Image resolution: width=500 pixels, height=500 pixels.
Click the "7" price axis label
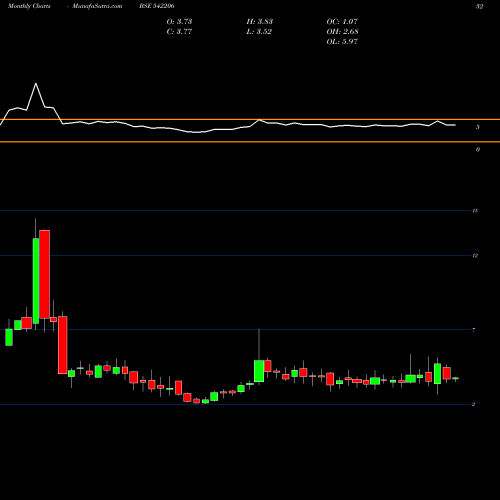pos(474,330)
